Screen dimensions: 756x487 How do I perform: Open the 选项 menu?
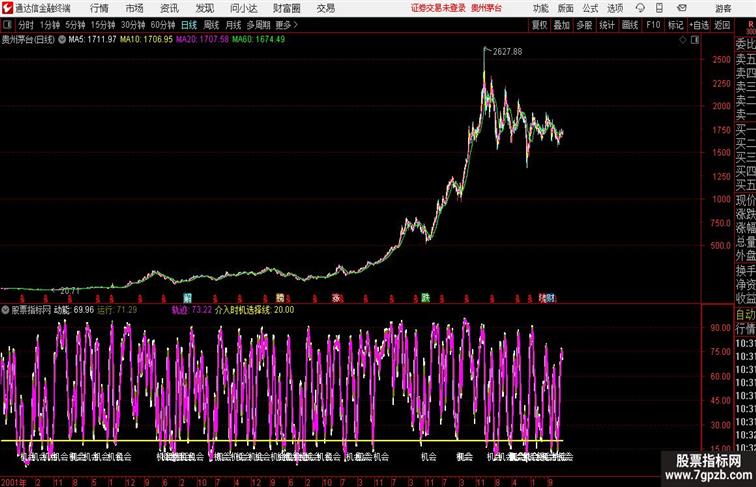(x=615, y=8)
